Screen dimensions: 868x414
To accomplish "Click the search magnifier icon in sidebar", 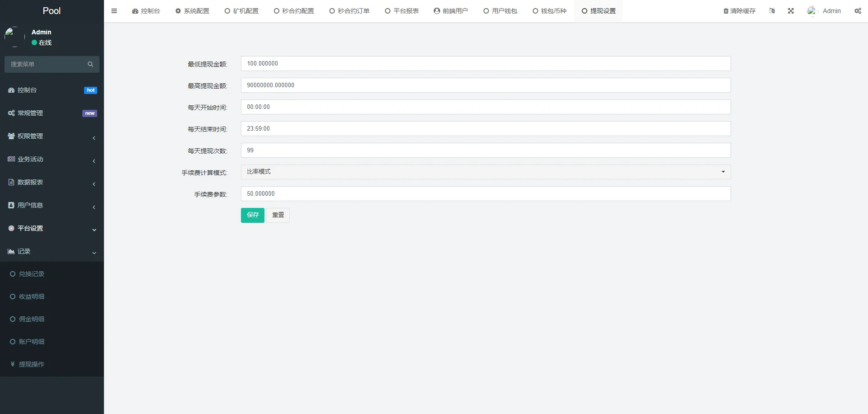I will (90, 64).
